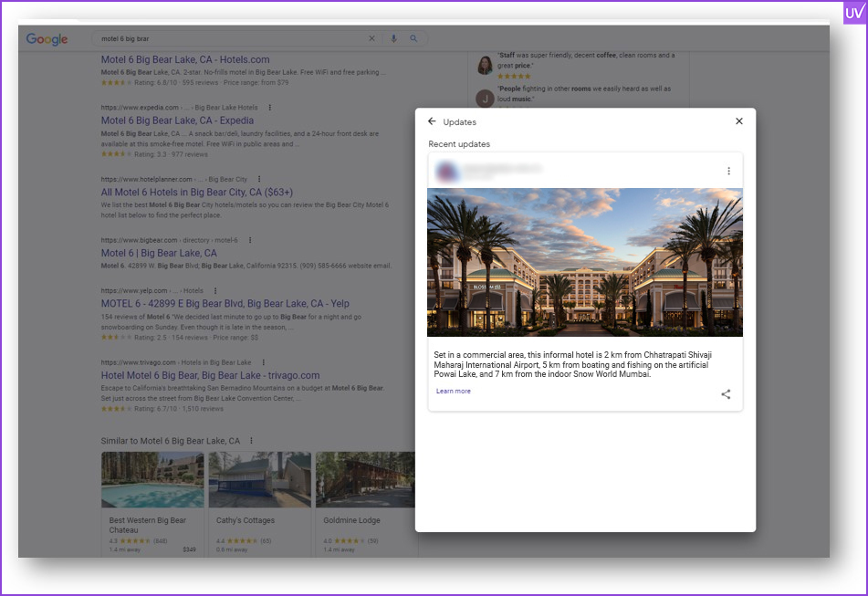
Task: Click Cathy's Cottages hotel name
Action: click(246, 521)
